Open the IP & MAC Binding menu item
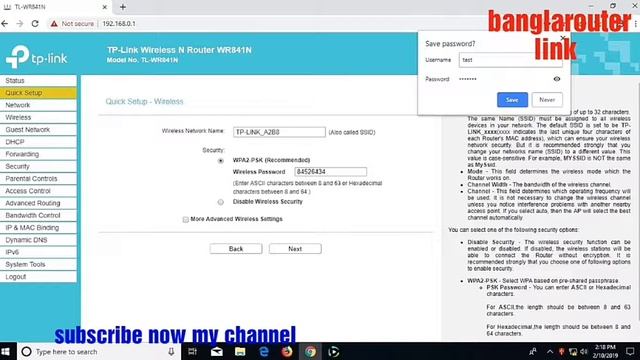 click(38, 227)
